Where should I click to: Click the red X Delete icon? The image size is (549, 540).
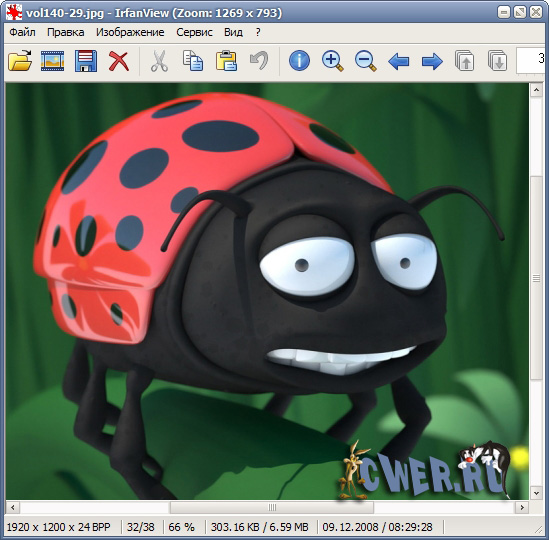click(119, 61)
